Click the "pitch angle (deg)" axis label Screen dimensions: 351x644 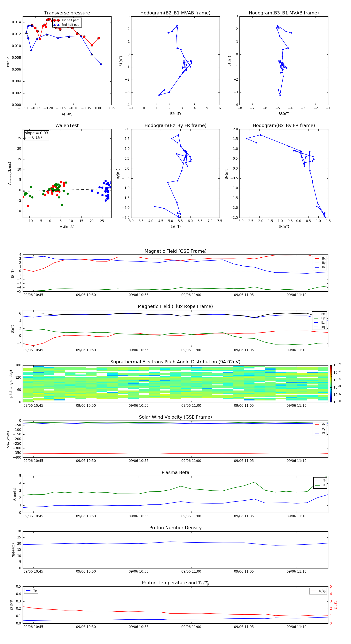point(11,384)
